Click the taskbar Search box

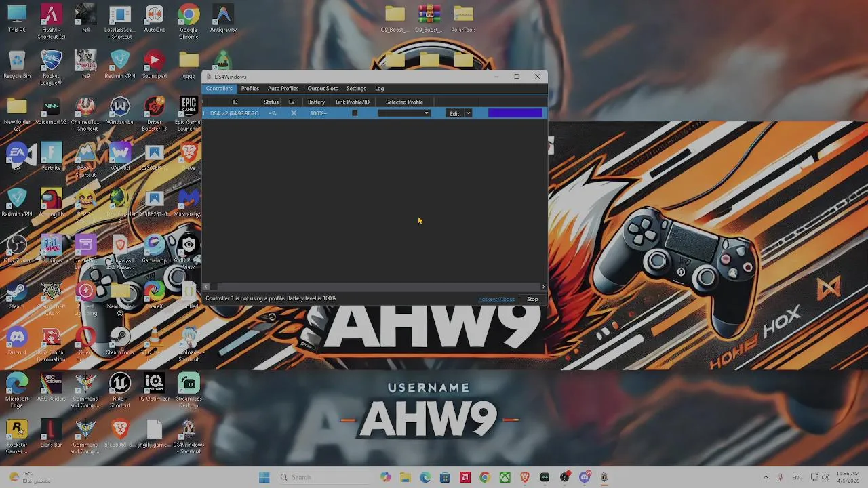(x=324, y=477)
